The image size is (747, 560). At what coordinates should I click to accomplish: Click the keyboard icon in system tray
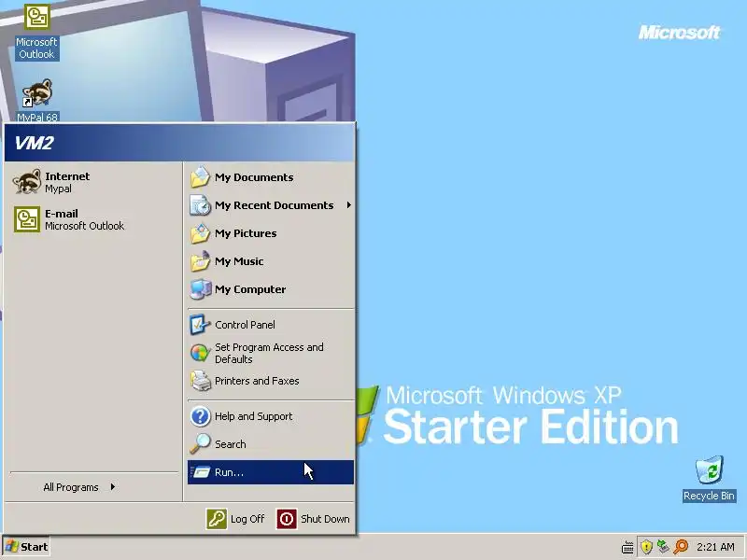pyautogui.click(x=627, y=548)
